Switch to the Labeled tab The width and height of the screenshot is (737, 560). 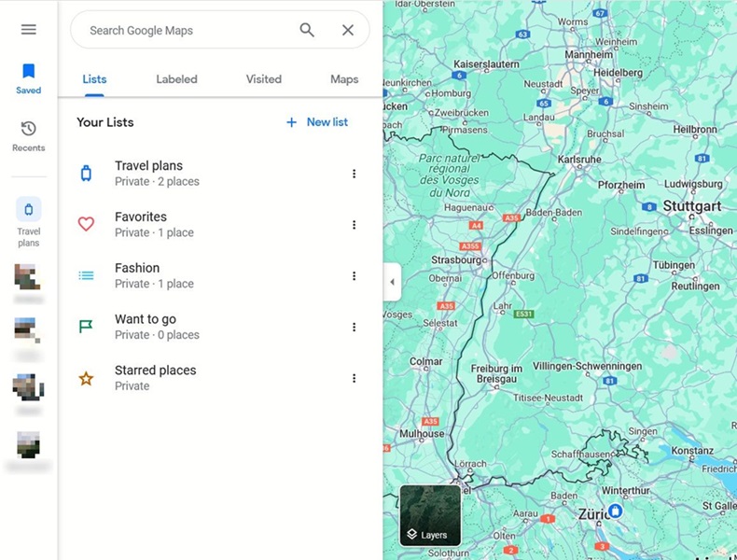click(176, 79)
